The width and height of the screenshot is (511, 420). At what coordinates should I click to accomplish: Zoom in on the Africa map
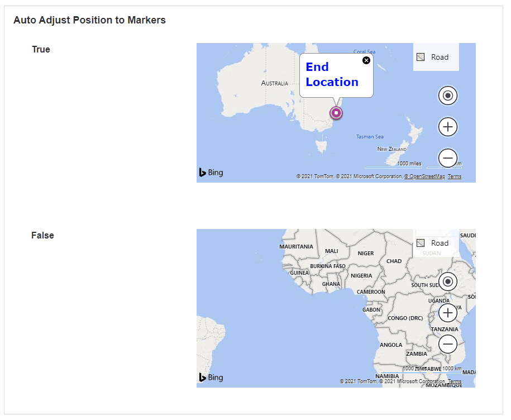(447, 313)
